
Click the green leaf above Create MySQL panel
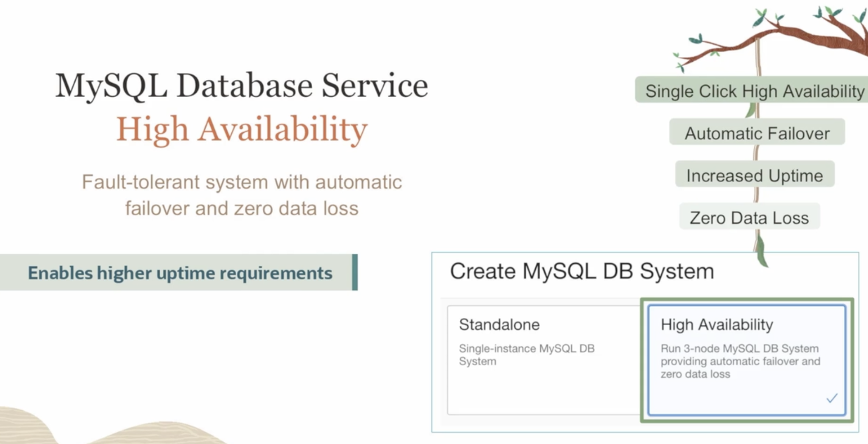coord(761,251)
